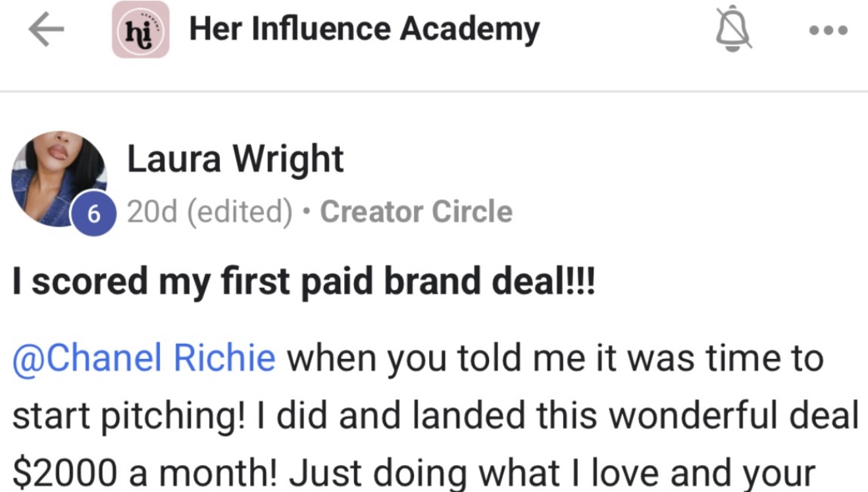Screen dimensions: 868x492
Task: Tap the text 'when you told me it was time to'
Action: click(554, 358)
